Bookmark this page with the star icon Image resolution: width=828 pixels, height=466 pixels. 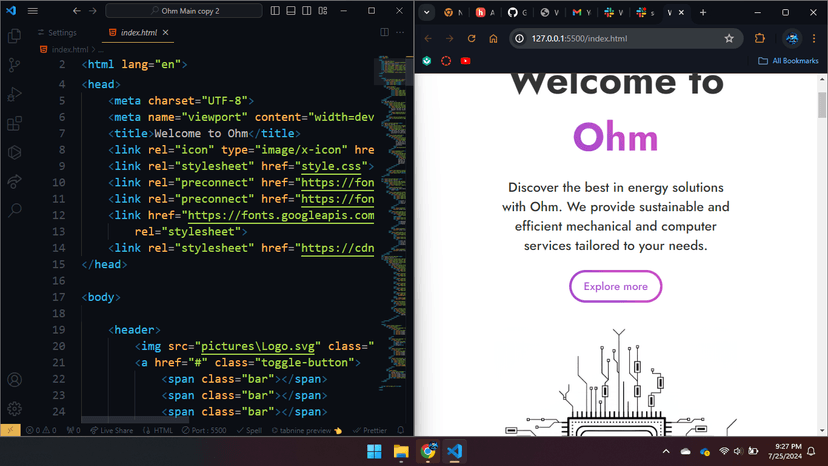(x=729, y=38)
